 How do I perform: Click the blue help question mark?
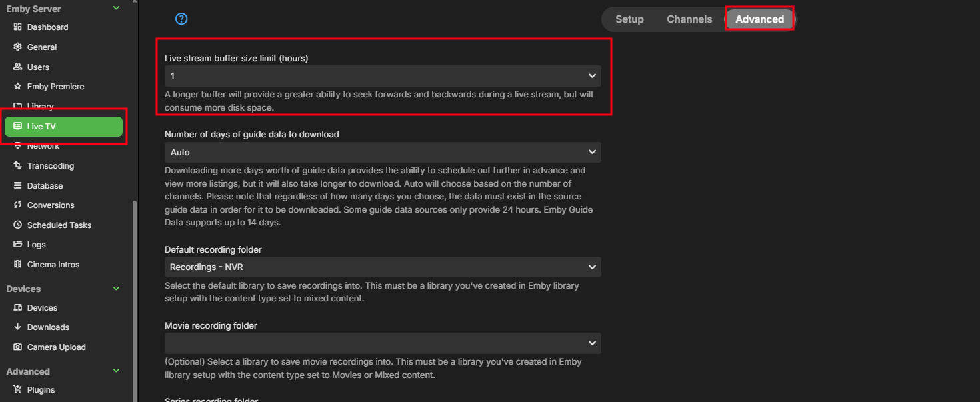181,19
